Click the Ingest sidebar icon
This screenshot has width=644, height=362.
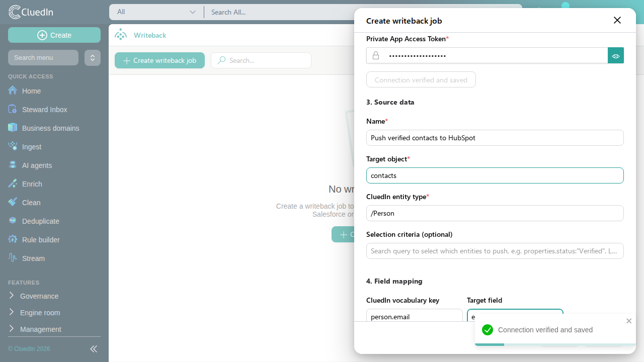13,146
